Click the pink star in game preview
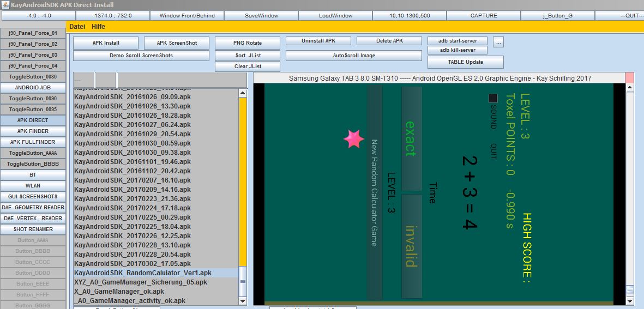 pos(354,140)
